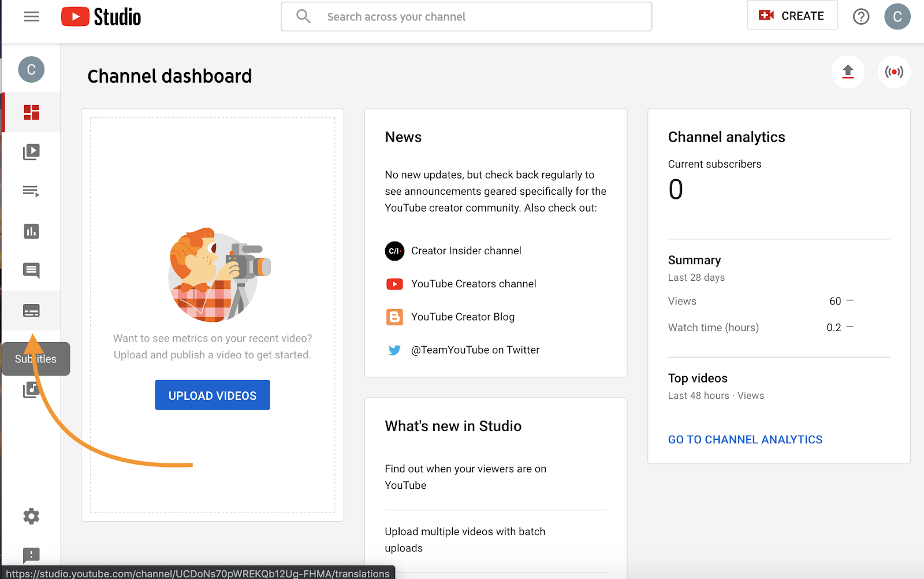
Task: Click the YouTube Studio logo
Action: click(101, 17)
